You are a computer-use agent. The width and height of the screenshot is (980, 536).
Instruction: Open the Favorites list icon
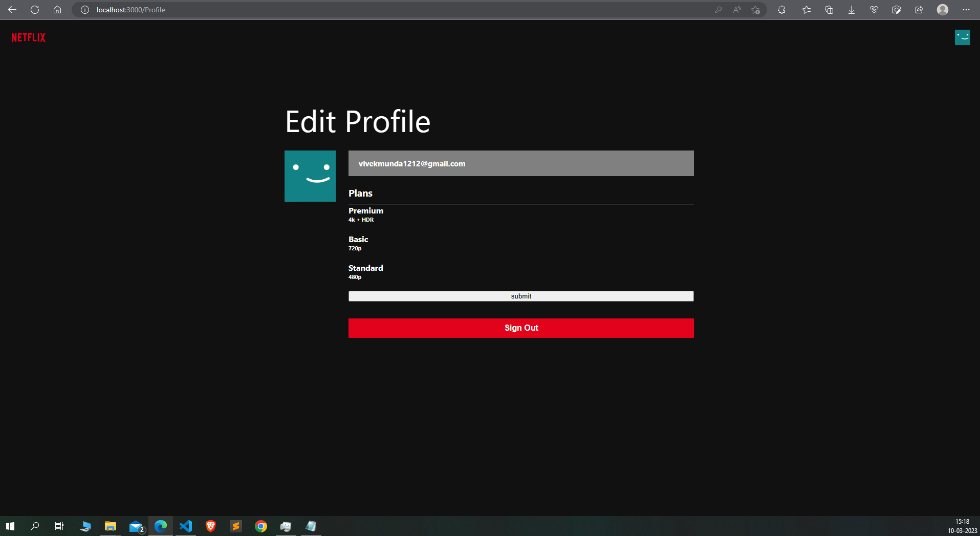[x=807, y=9]
